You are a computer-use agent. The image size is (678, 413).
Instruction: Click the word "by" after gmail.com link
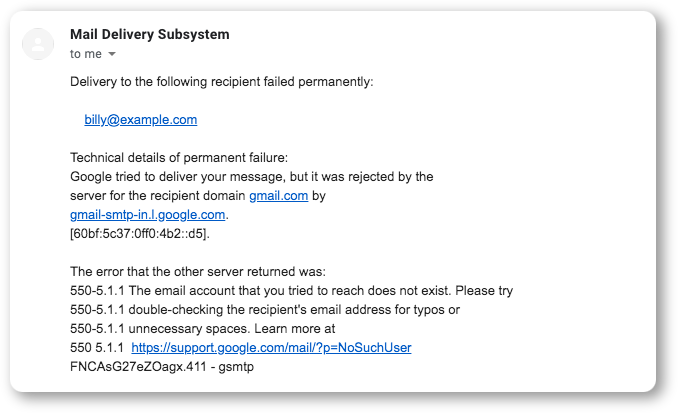[319, 196]
